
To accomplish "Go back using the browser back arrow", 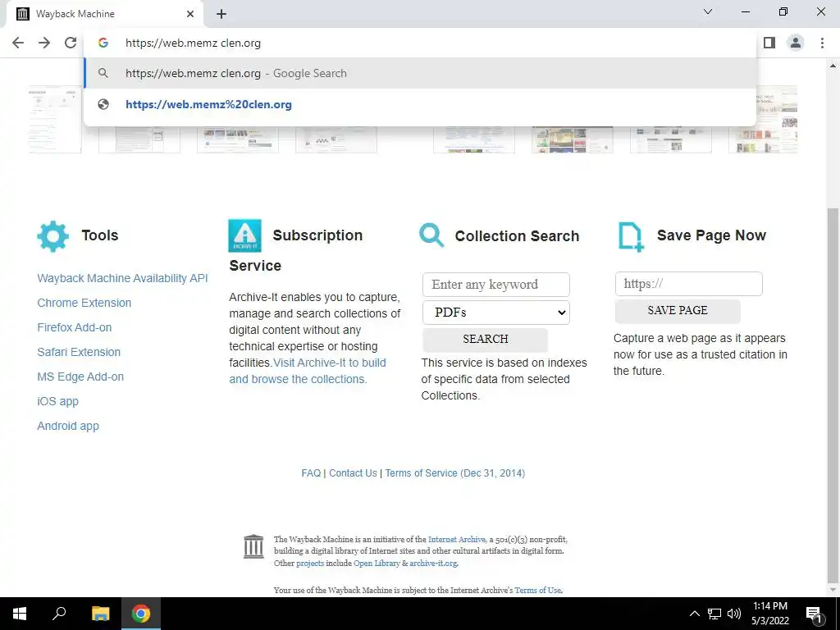I will (x=18, y=43).
